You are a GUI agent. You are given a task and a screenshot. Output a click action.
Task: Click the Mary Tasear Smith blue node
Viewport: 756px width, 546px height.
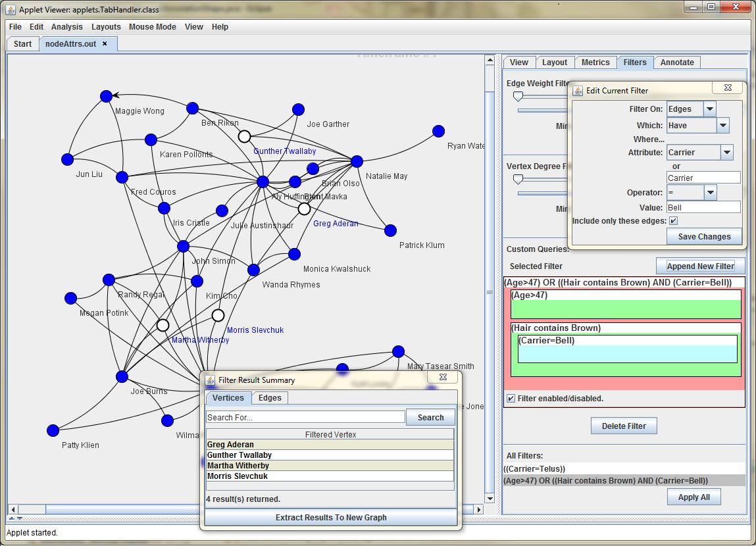(398, 352)
